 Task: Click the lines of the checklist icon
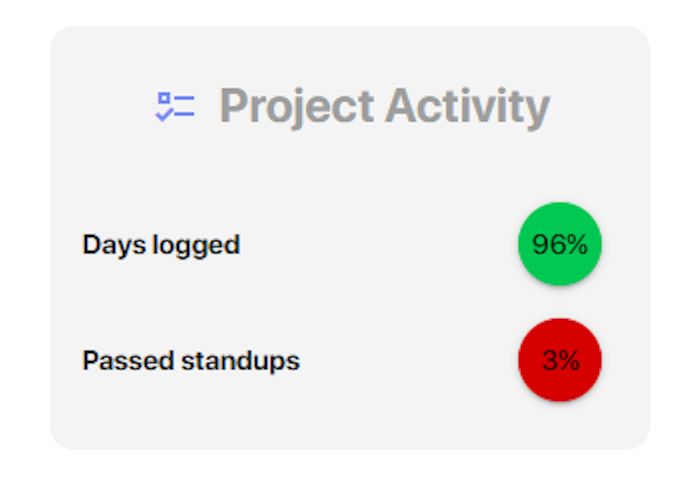[x=185, y=106]
